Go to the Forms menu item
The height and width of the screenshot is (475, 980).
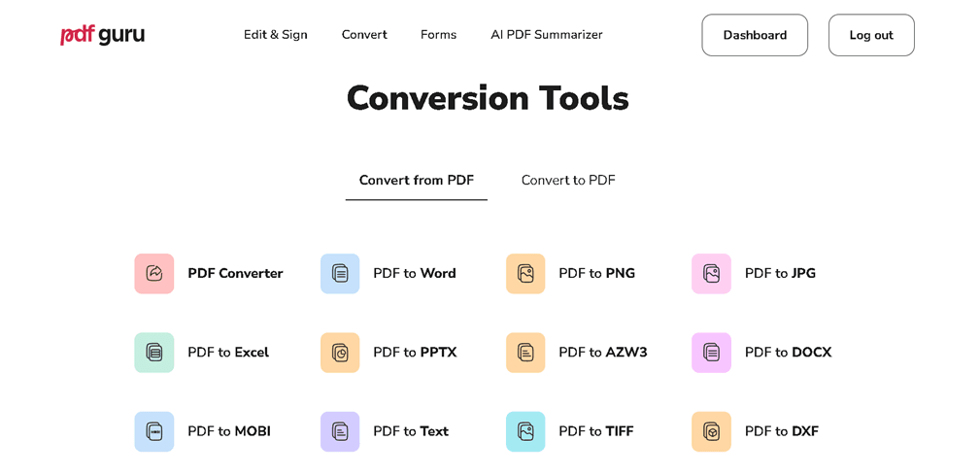pos(438,35)
